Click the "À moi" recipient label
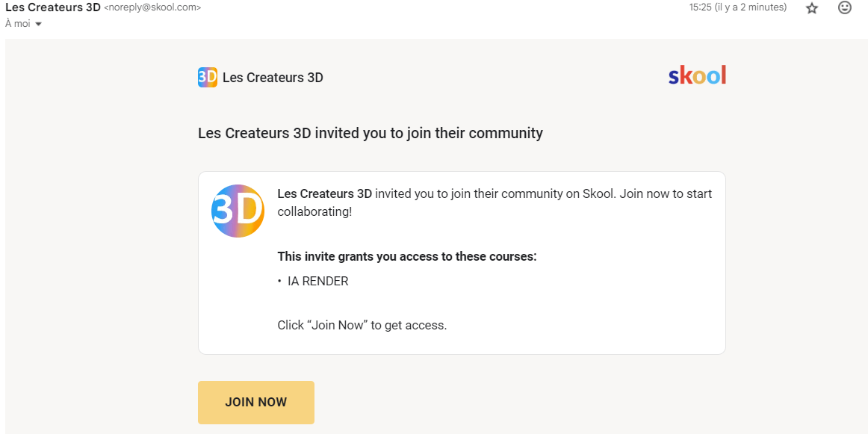868x434 pixels. (x=17, y=24)
